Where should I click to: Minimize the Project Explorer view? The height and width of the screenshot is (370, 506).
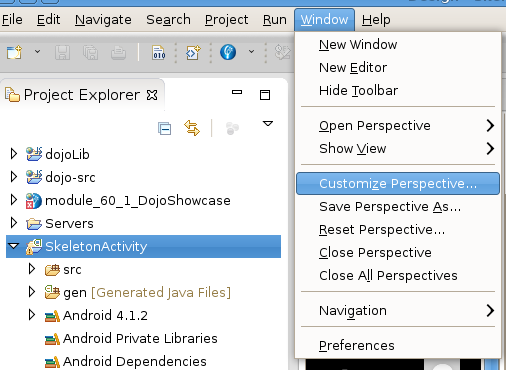point(237,92)
